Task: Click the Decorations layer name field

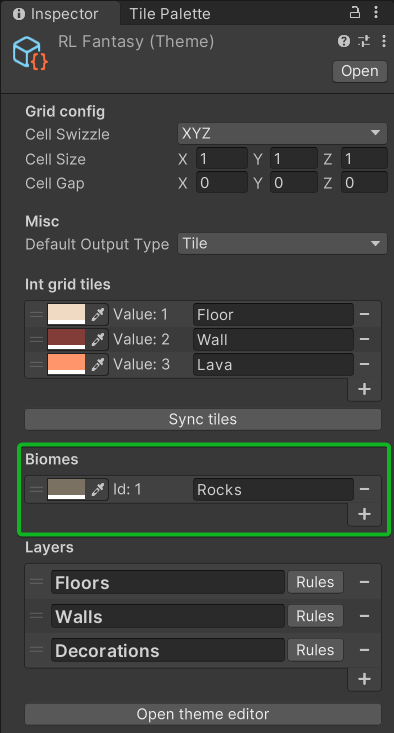Action: [168, 650]
